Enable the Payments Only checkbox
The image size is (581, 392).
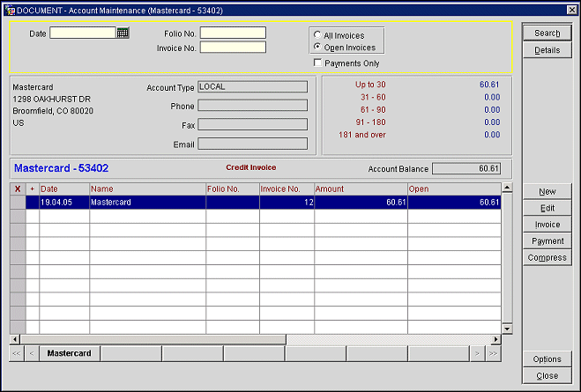click(x=318, y=63)
